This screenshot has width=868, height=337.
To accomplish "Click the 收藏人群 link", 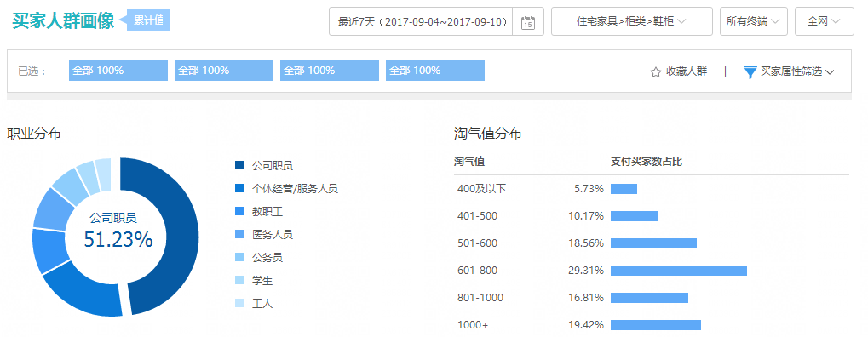I will click(x=687, y=71).
